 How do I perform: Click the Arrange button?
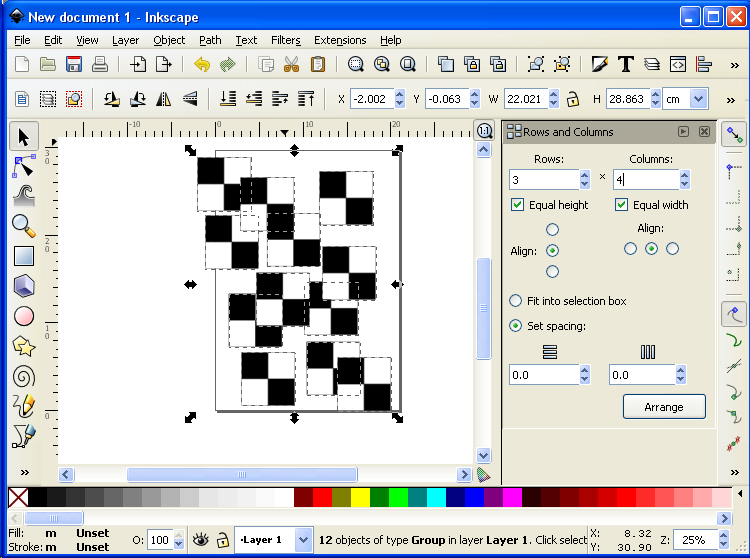664,407
